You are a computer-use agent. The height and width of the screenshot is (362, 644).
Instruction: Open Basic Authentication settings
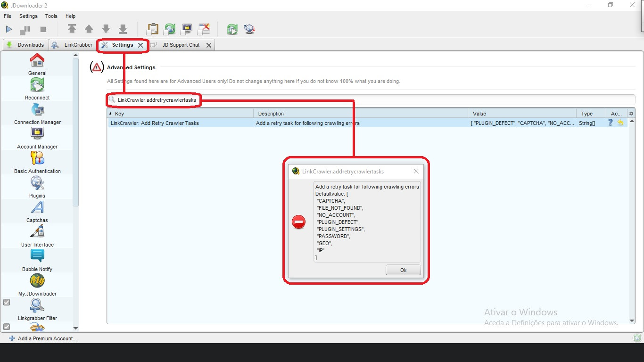[x=37, y=162]
